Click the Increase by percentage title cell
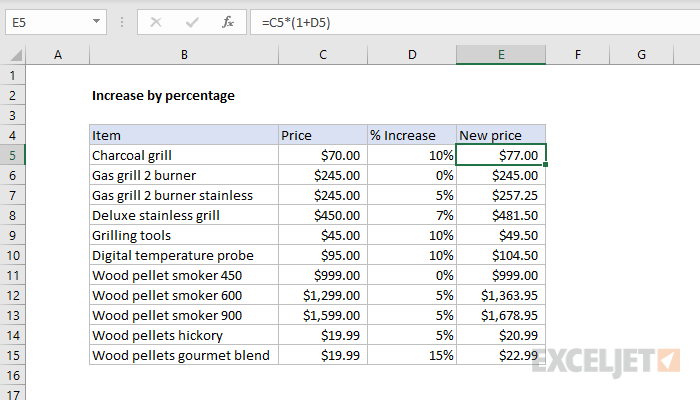This screenshot has width=700, height=400. [x=163, y=96]
